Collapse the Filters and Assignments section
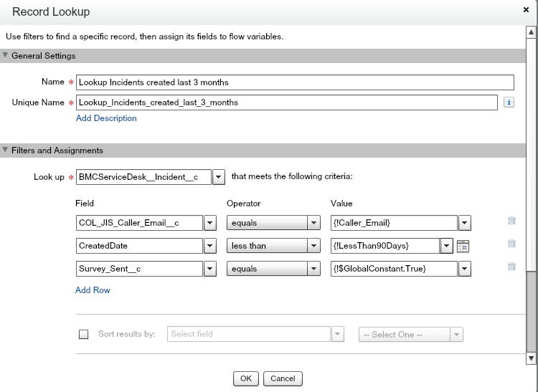 pyautogui.click(x=6, y=150)
